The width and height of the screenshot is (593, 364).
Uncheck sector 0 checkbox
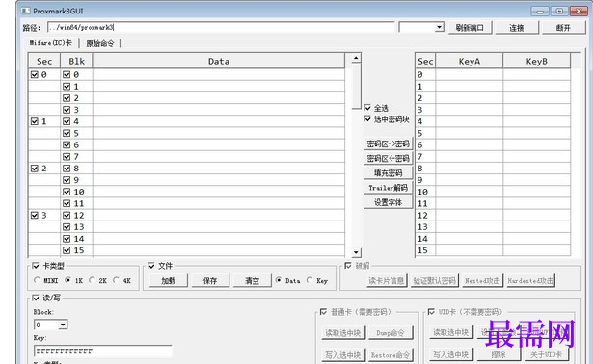point(35,74)
